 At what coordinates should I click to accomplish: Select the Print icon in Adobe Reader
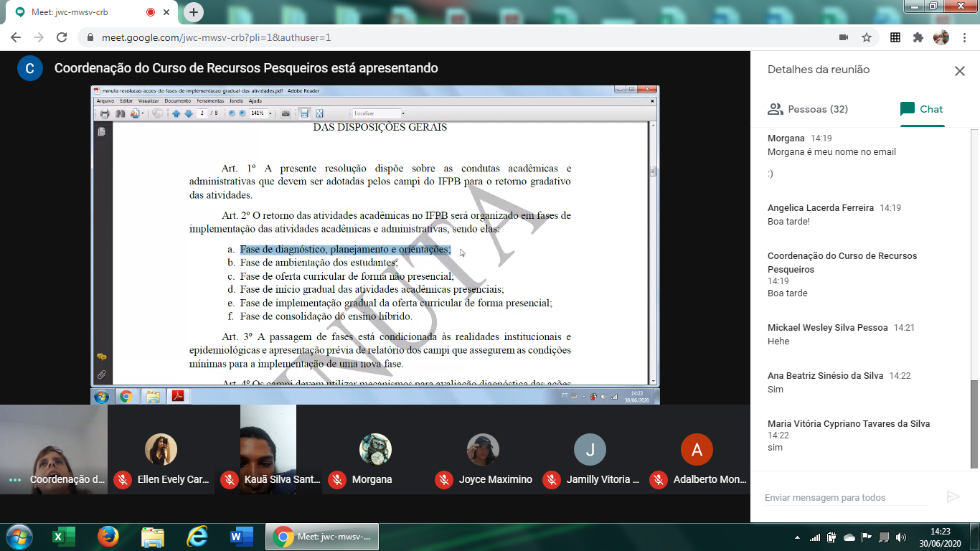tap(105, 113)
